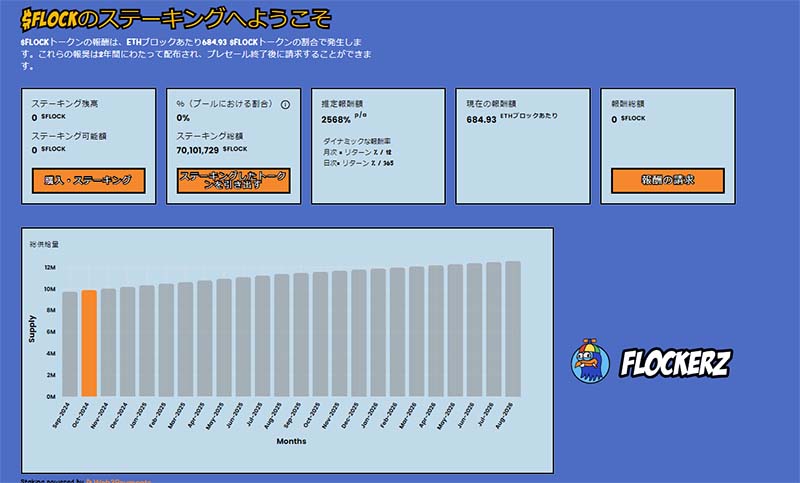Image resolution: width=800 pixels, height=483 pixels.
Task: Select the Aug-2026 supply bar
Action: point(513,329)
